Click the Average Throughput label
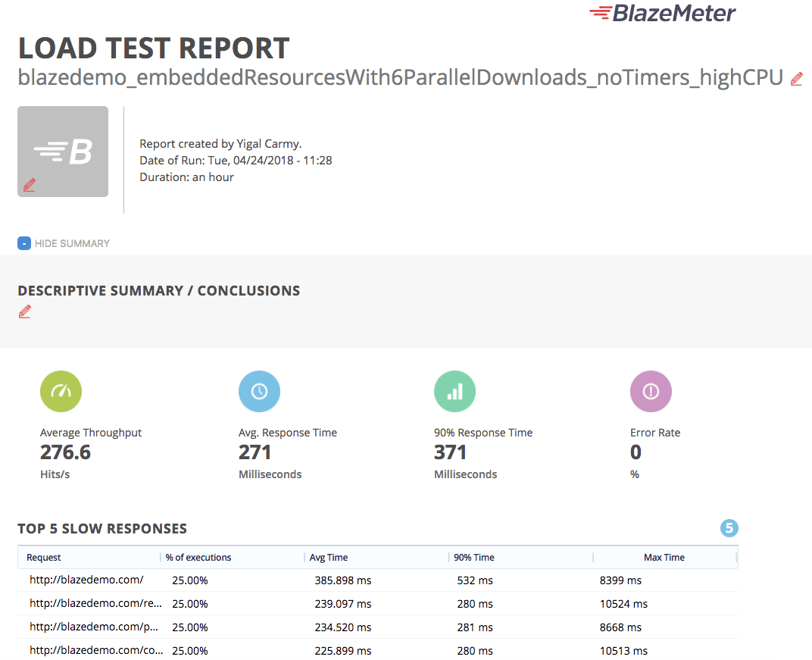 pos(91,433)
